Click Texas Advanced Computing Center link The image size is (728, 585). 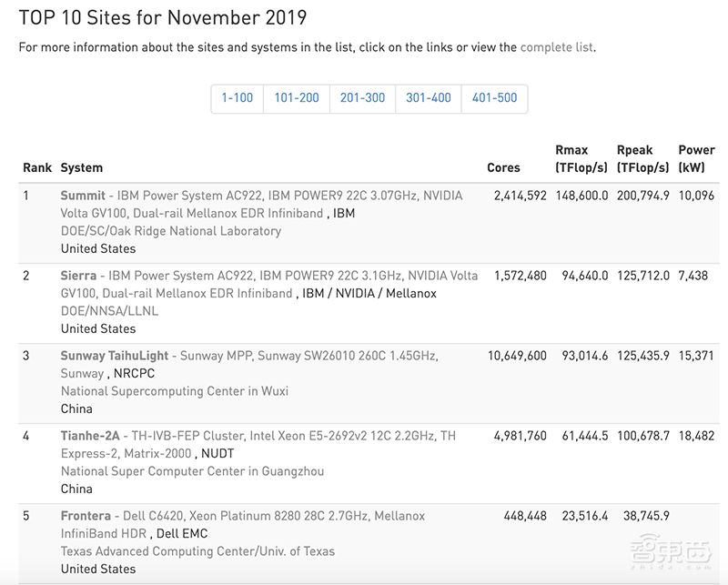tap(197, 551)
